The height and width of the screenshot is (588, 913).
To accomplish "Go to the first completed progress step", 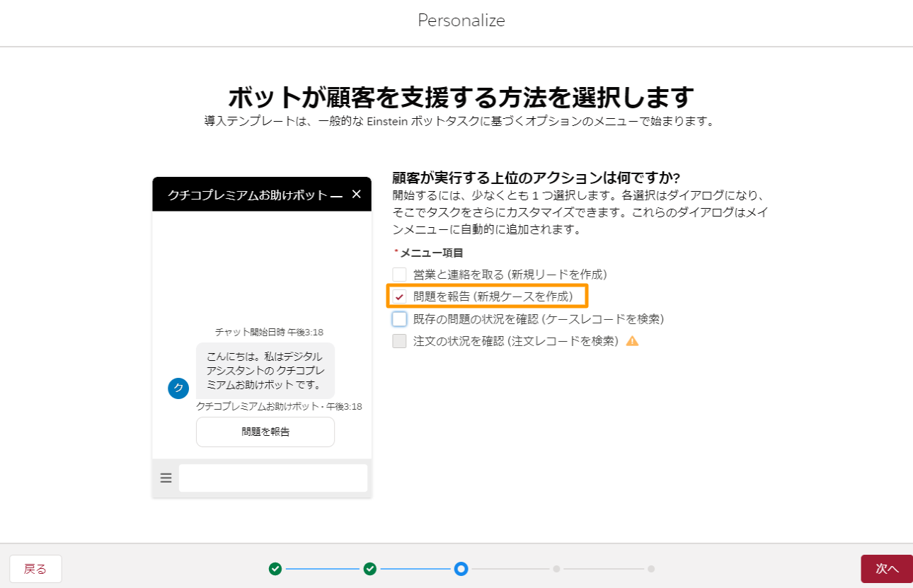I will [275, 569].
